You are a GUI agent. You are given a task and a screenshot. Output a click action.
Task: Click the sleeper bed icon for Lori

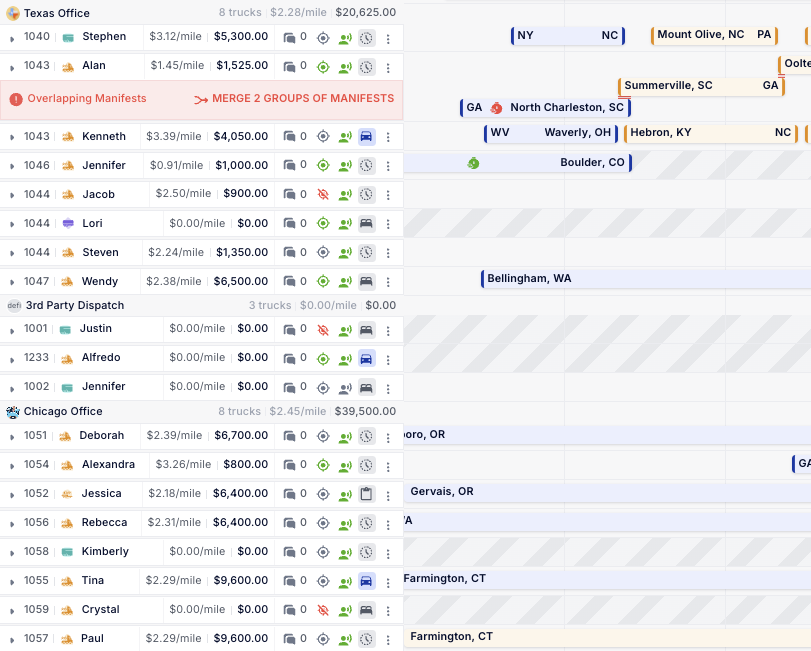(x=366, y=224)
